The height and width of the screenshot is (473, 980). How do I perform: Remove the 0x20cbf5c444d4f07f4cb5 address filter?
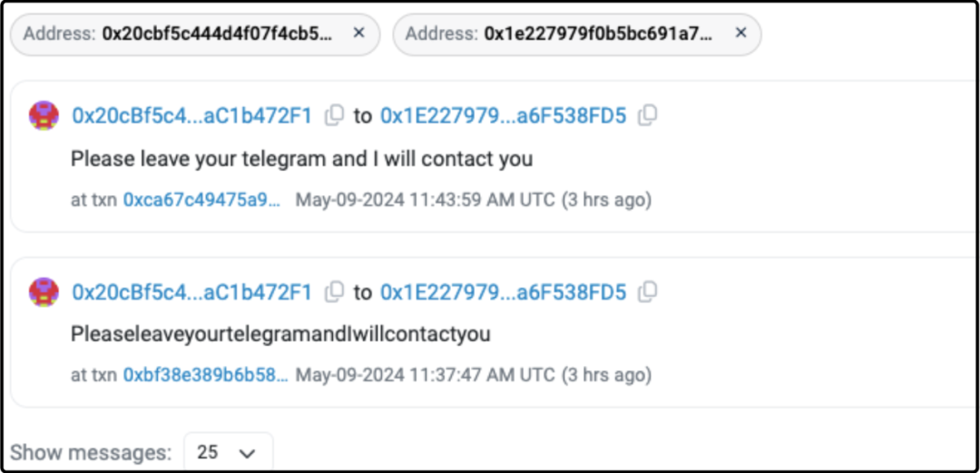coord(358,34)
